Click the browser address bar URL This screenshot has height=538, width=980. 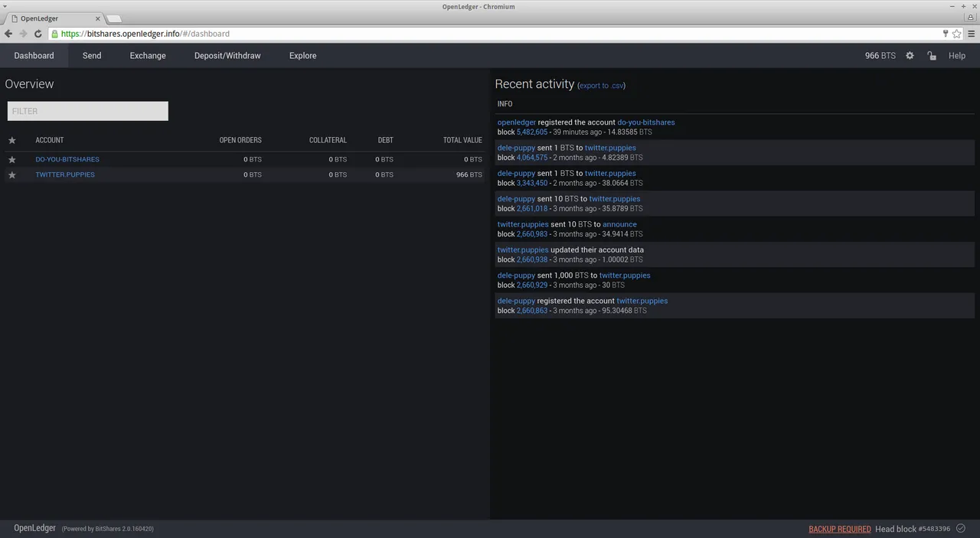click(x=145, y=34)
